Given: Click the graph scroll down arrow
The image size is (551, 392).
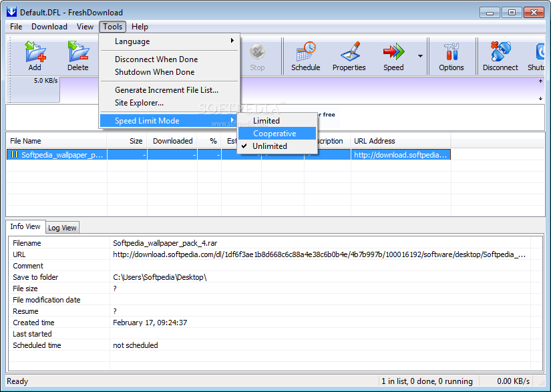Looking at the screenshot, I should coord(540,99).
